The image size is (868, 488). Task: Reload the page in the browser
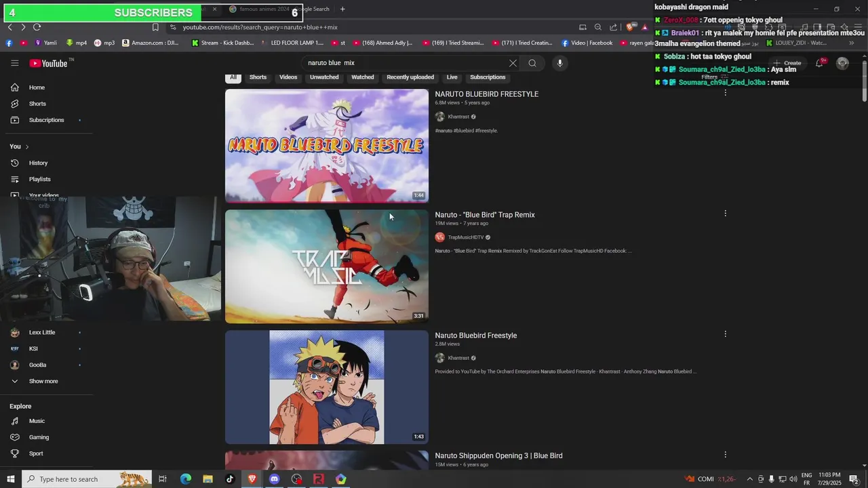pyautogui.click(x=37, y=27)
